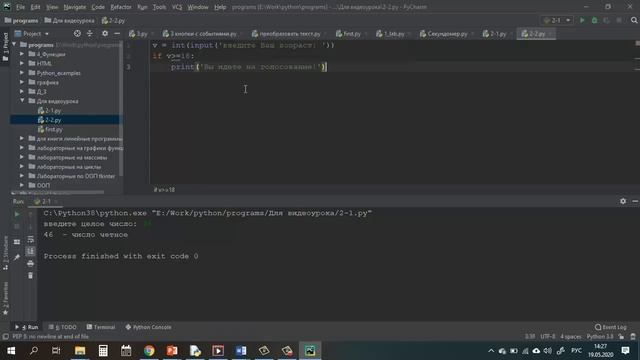Open the File menu
The height and width of the screenshot is (360, 640).
pos(20,7)
